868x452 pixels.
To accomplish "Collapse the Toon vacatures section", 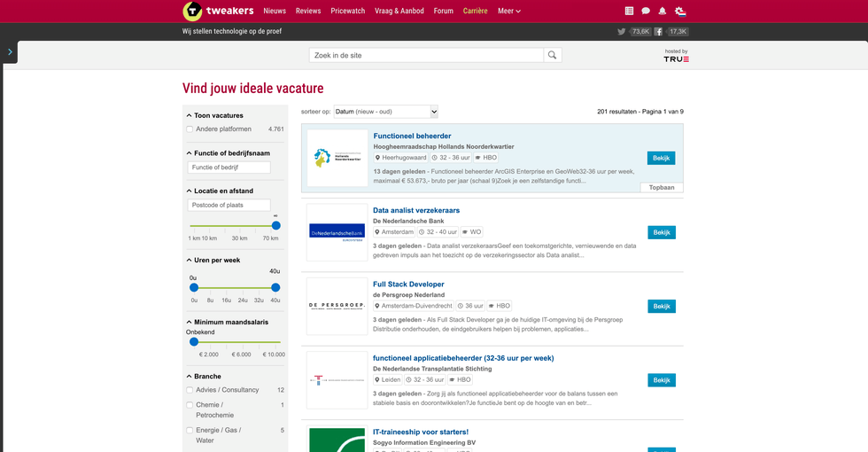I will pyautogui.click(x=214, y=115).
